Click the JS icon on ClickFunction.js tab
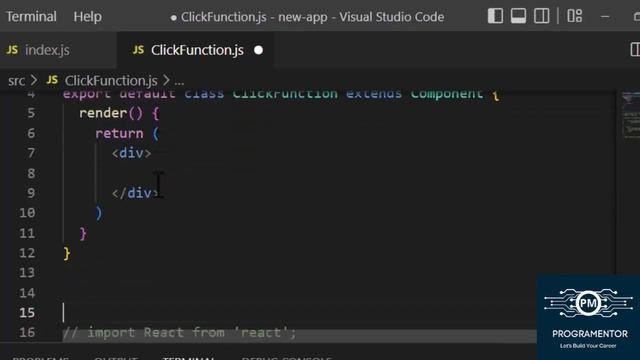This screenshot has height=360, width=640. tap(138, 50)
